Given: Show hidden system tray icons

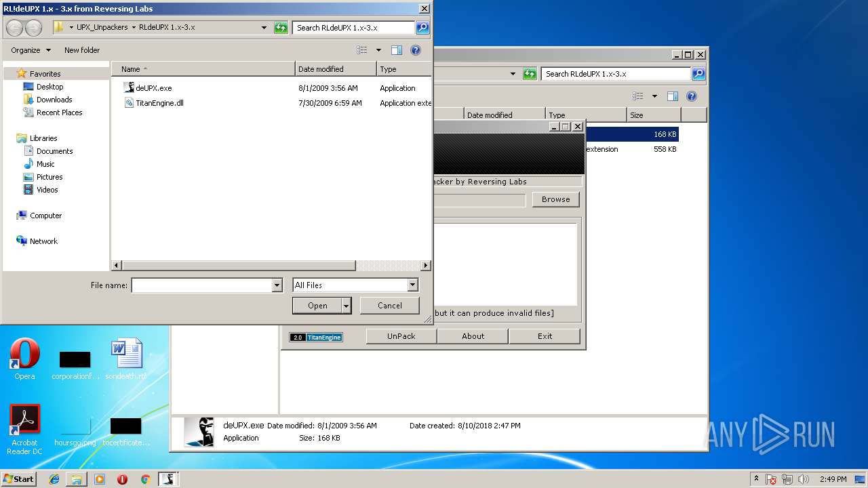Looking at the screenshot, I should pos(756,479).
